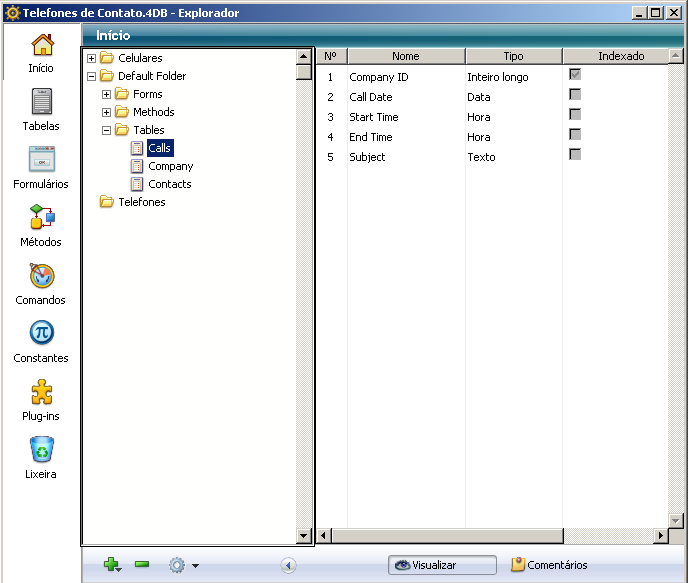Toggle Indexado checkbox for Start Time
Viewport: 688px width, 583px height.
pyautogui.click(x=575, y=115)
